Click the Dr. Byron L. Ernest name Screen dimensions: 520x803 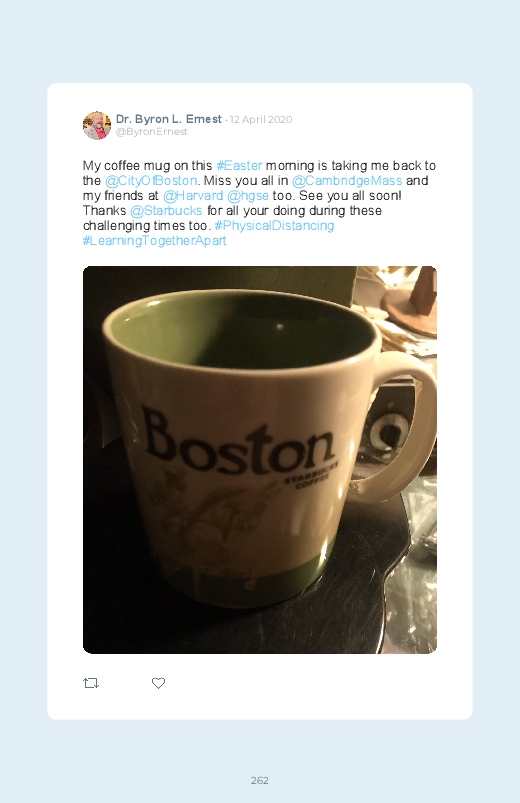[169, 119]
